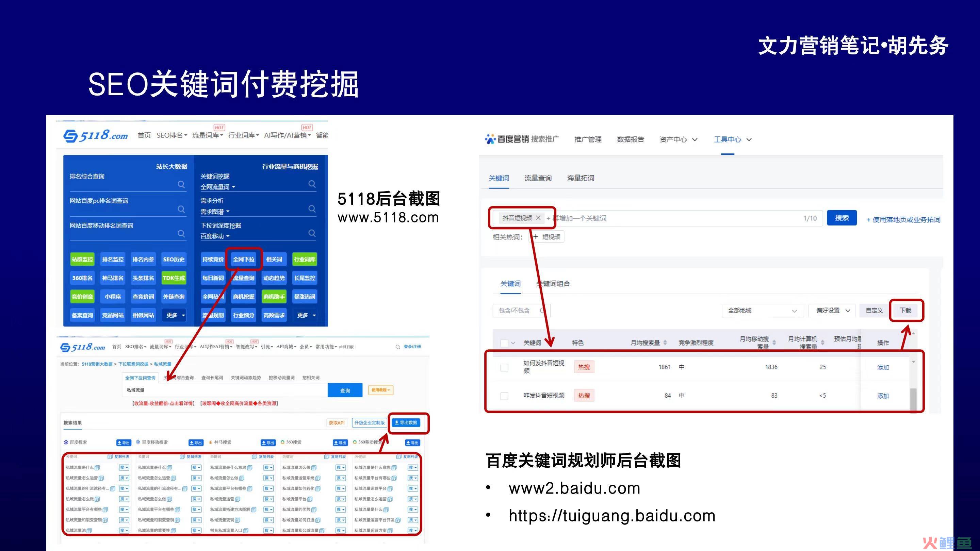Click the search icon in 包含/不包含 filter
The image size is (980, 551).
(x=543, y=311)
